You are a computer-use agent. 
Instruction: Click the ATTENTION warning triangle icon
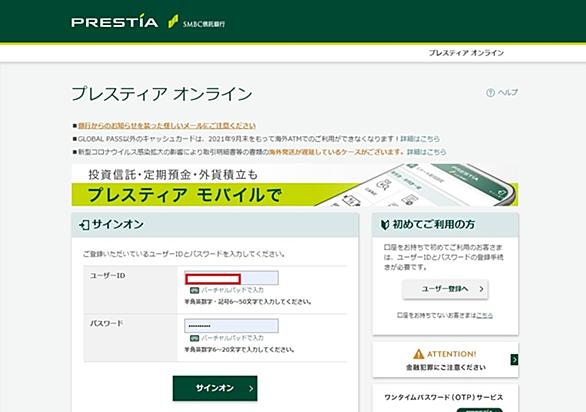click(419, 354)
